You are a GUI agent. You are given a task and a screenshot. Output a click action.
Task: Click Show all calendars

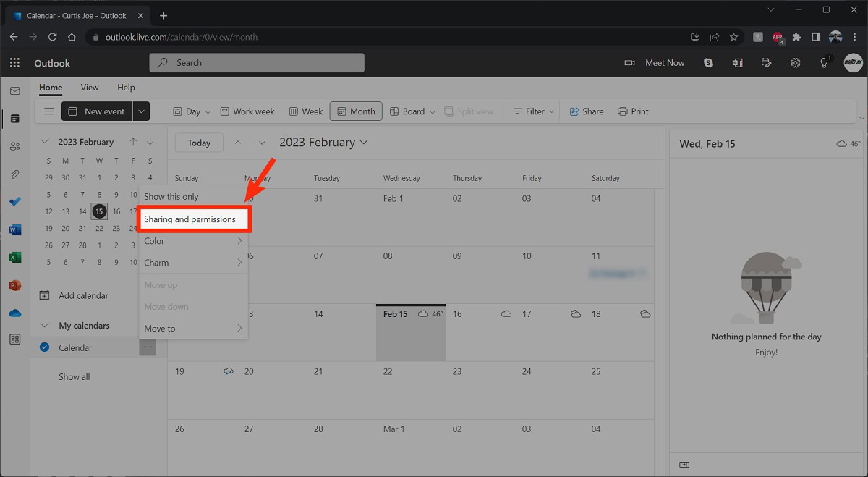75,376
